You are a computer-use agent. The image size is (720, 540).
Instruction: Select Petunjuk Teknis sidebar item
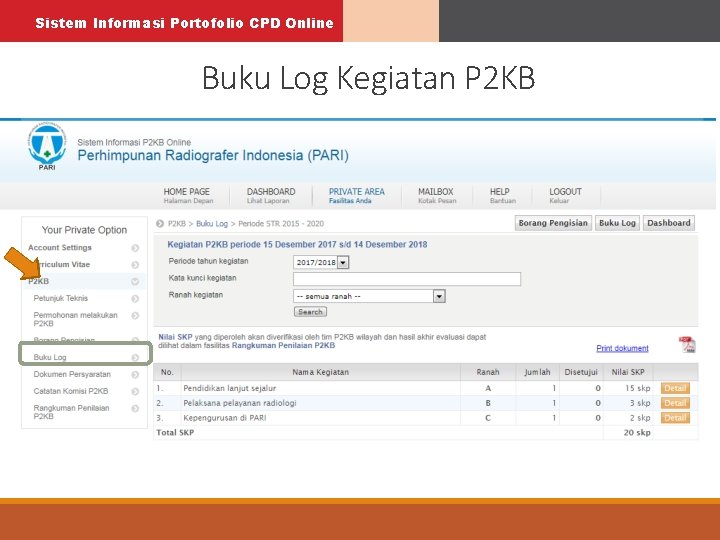tap(61, 298)
